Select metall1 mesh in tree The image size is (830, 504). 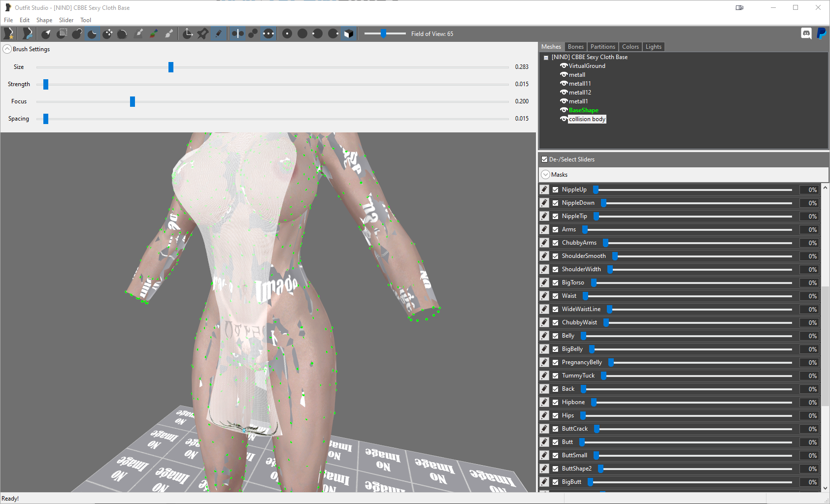578,101
